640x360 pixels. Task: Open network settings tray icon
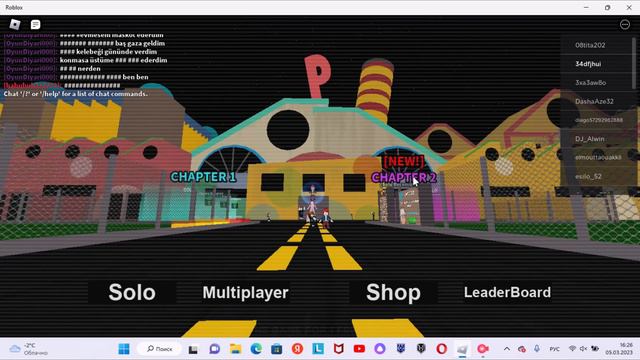[x=572, y=349]
